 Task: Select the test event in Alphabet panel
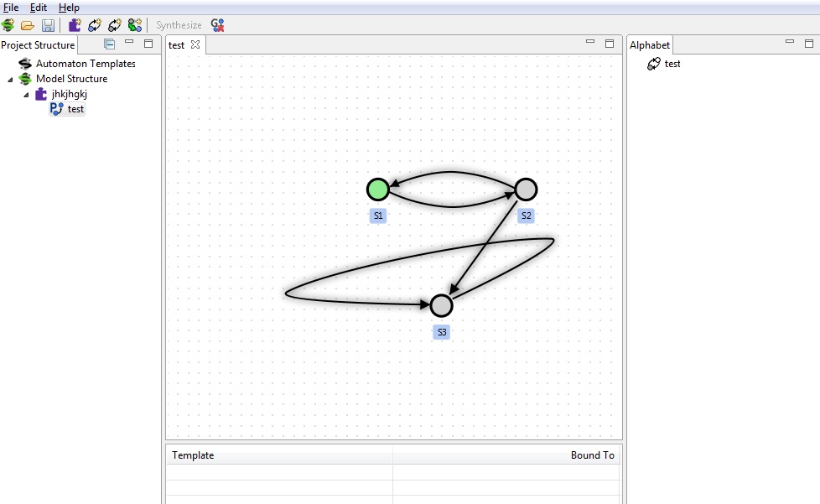(x=672, y=64)
